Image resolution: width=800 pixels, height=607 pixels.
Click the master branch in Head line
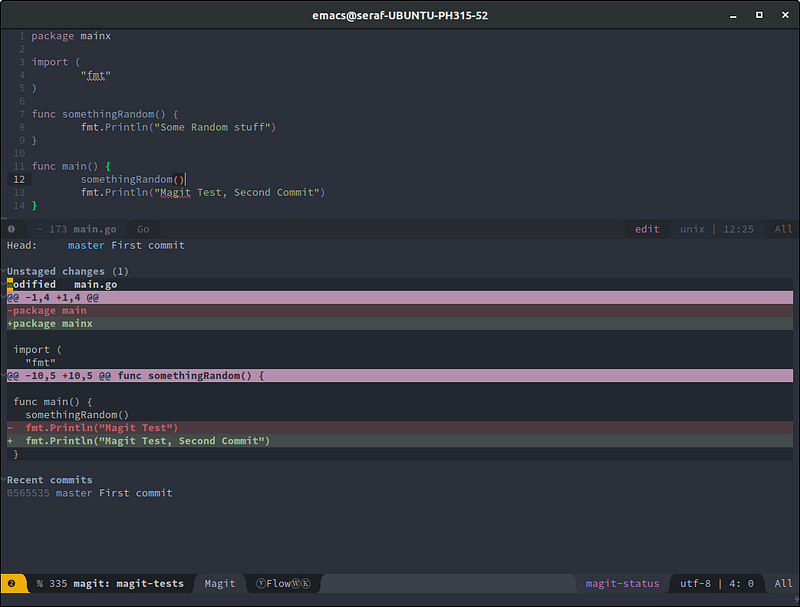click(x=86, y=245)
